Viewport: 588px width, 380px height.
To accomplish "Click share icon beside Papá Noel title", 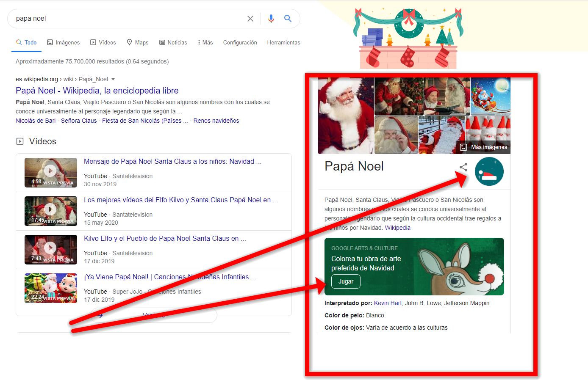I will click(x=463, y=168).
